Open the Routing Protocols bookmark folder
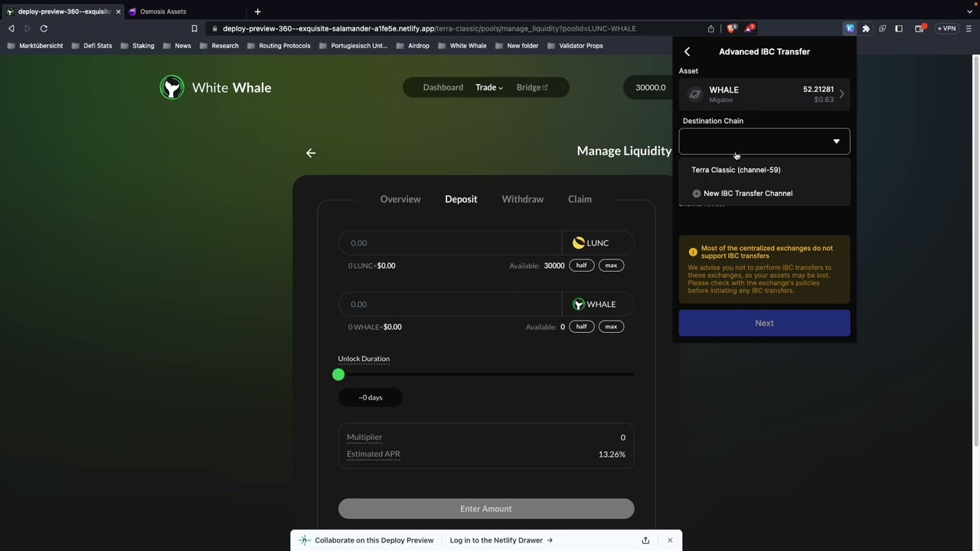This screenshot has height=551, width=980. (x=279, y=46)
